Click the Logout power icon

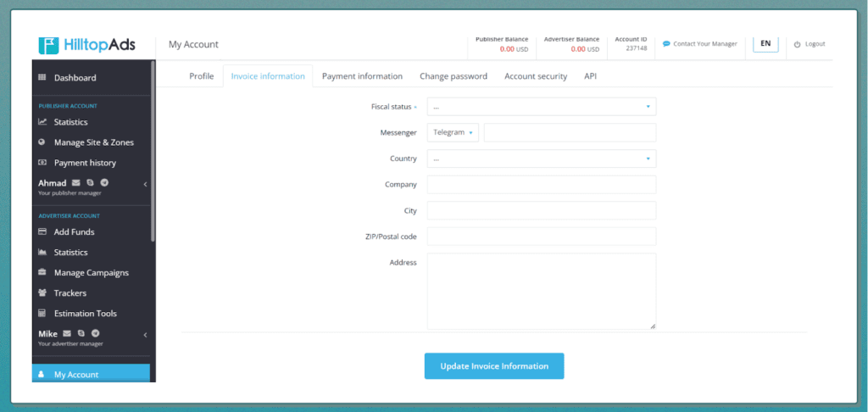[797, 44]
